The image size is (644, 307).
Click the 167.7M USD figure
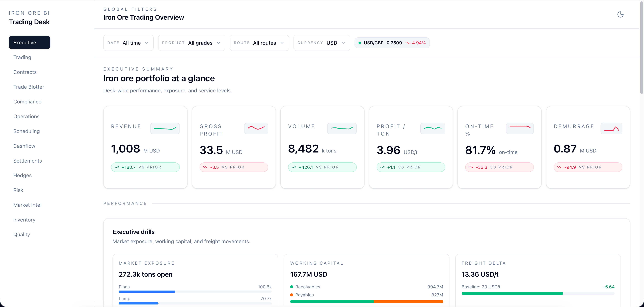[309, 274]
